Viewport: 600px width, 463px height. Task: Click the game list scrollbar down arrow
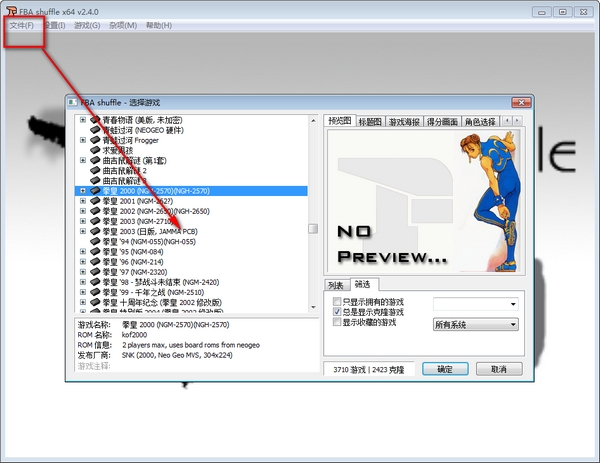[313, 307]
